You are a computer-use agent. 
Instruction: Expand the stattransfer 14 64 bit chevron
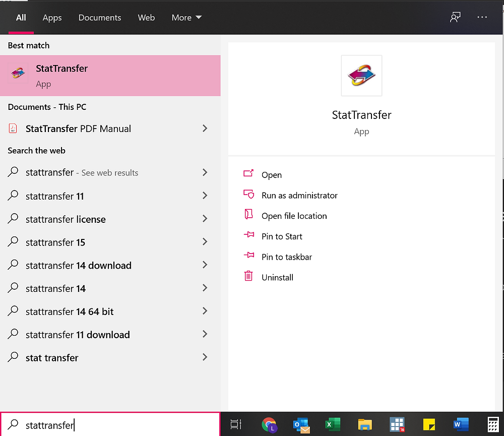tap(205, 311)
